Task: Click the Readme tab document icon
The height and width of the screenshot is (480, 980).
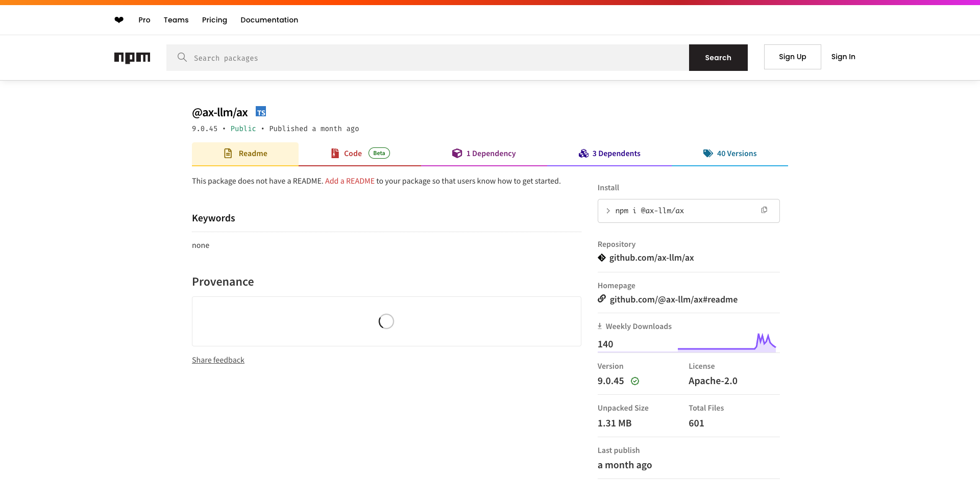Action: [228, 153]
